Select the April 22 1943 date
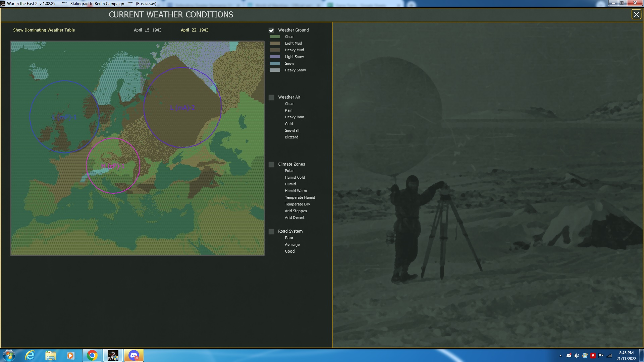 (195, 30)
